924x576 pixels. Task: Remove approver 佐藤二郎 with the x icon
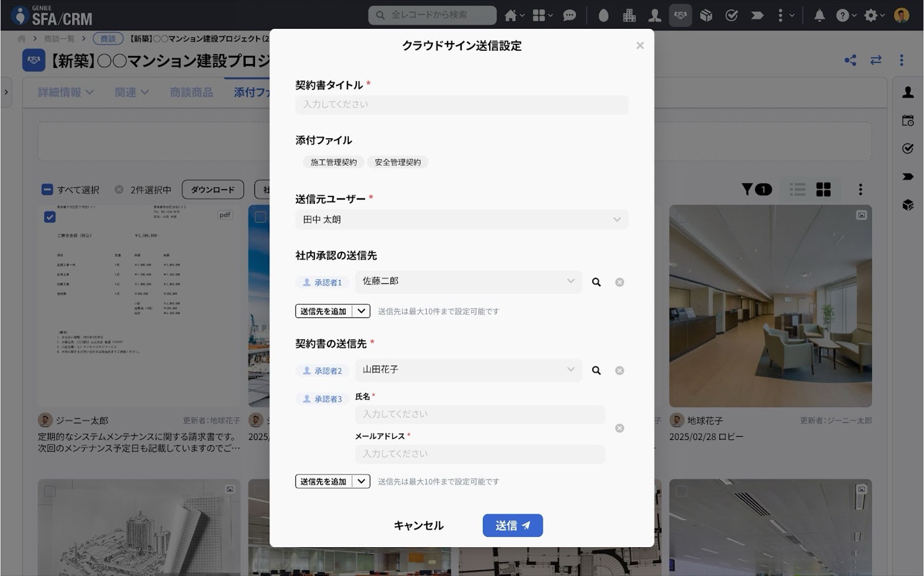click(x=619, y=282)
